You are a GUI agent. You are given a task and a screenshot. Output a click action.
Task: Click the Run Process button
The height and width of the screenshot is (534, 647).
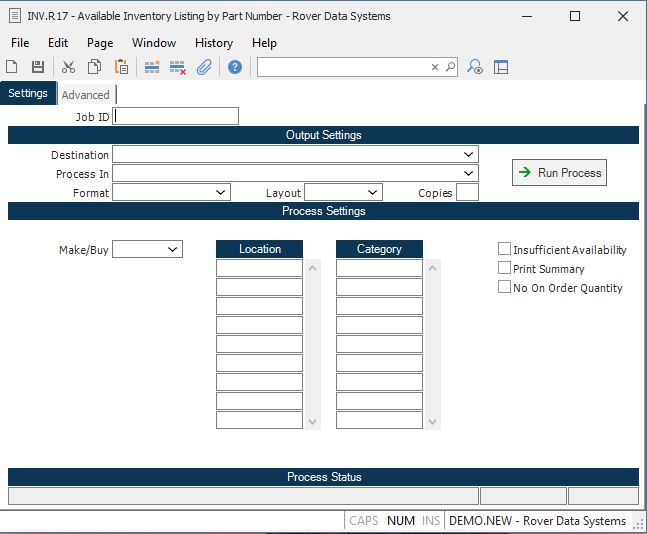(559, 173)
